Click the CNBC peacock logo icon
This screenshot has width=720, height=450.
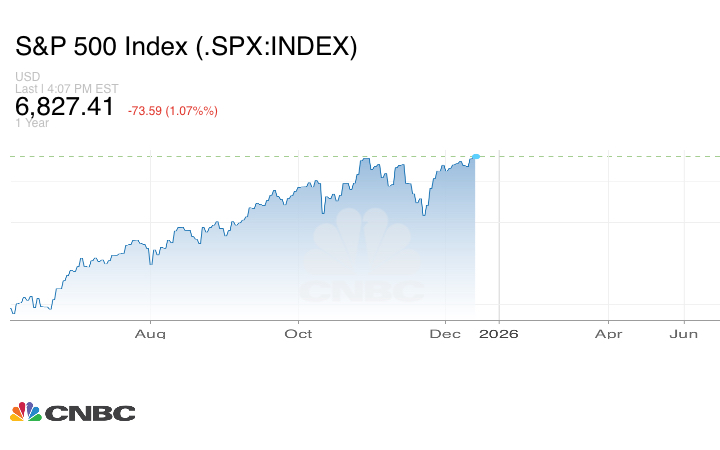click(26, 412)
